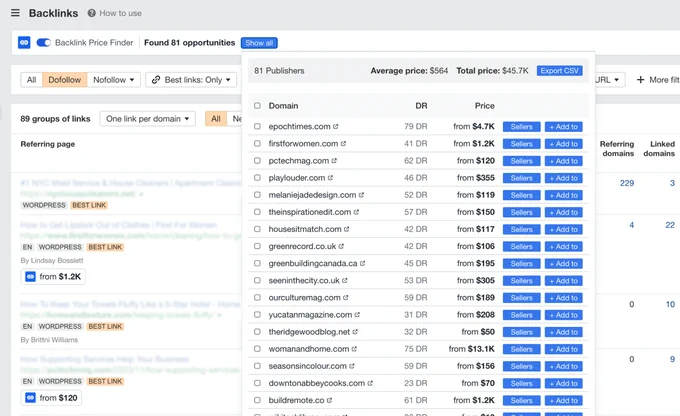Click Sellers button for greenrecord.co.uk
This screenshot has height=416, width=680.
tap(521, 247)
